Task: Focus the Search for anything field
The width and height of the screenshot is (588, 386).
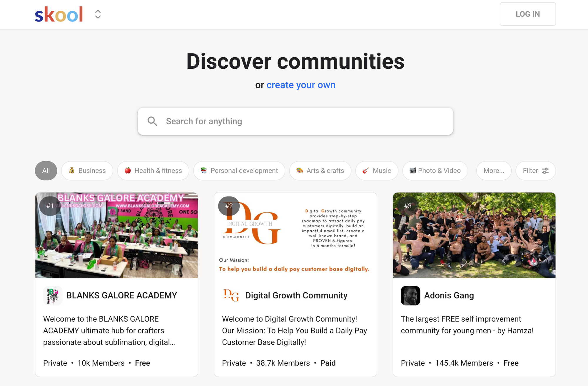Action: tap(295, 121)
